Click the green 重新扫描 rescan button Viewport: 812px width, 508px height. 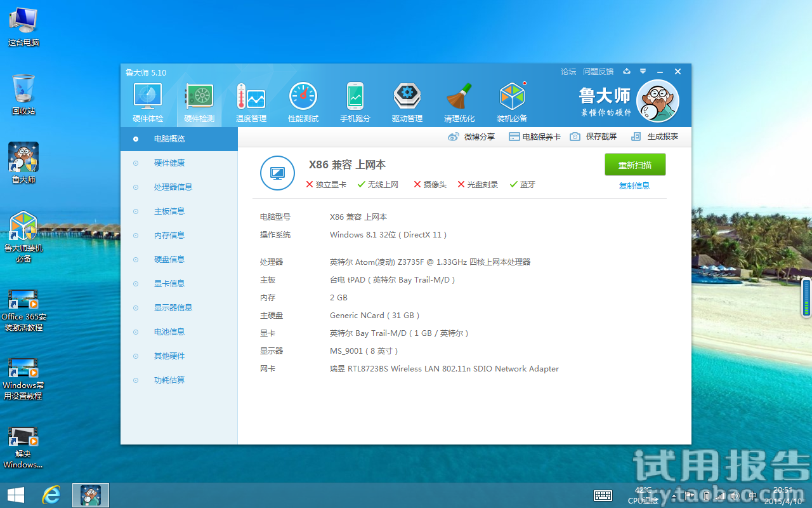[x=635, y=164]
